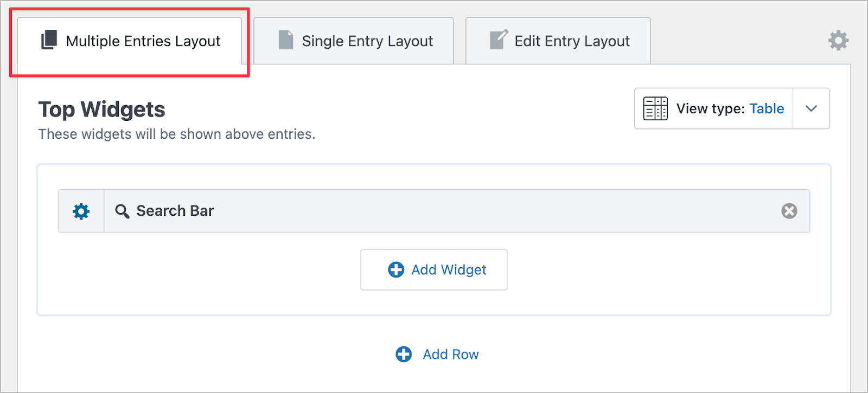The width and height of the screenshot is (868, 393).
Task: Open the View type Table selector
Action: [x=730, y=108]
